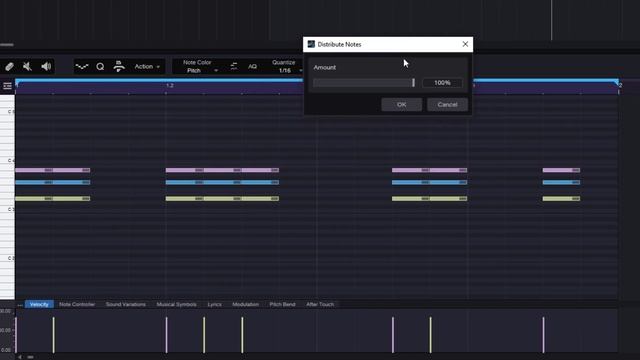Click the ellipsis before Velocity tab
The height and width of the screenshot is (360, 640).
pos(20,305)
